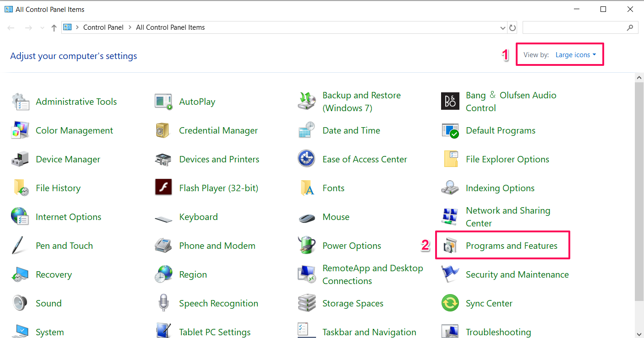Screen dimensions: 644x338
Task: Open the Bang & Olufsen Audio Control icon
Action: coord(450,102)
